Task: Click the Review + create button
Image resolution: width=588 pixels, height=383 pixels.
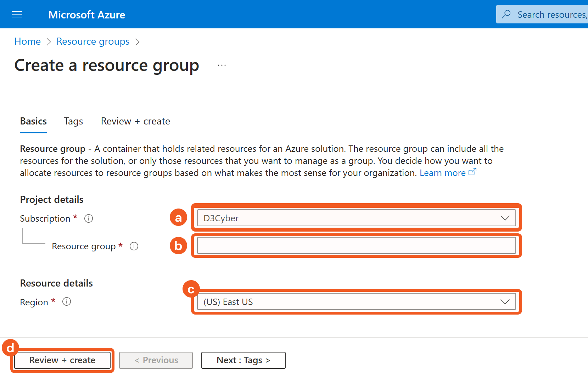Action: point(62,360)
